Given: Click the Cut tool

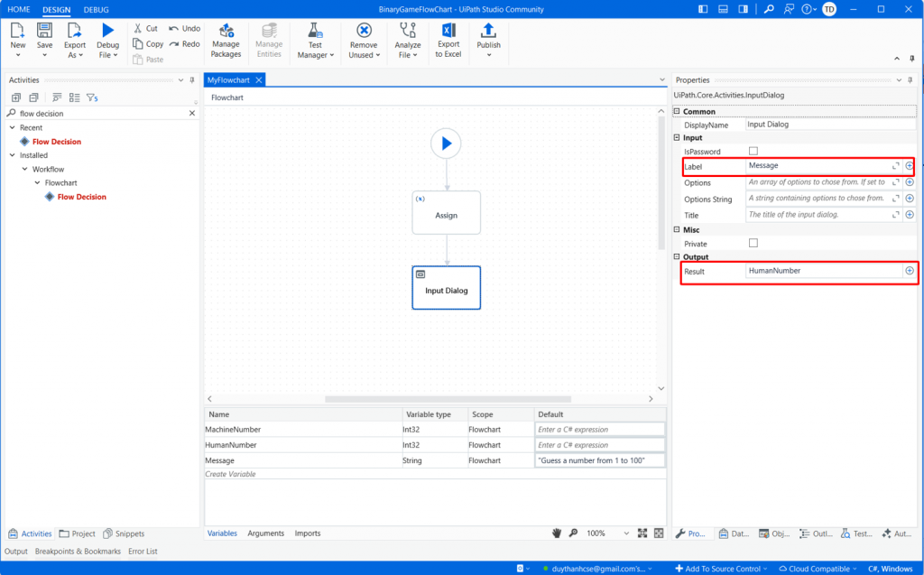Looking at the screenshot, I should [145, 28].
